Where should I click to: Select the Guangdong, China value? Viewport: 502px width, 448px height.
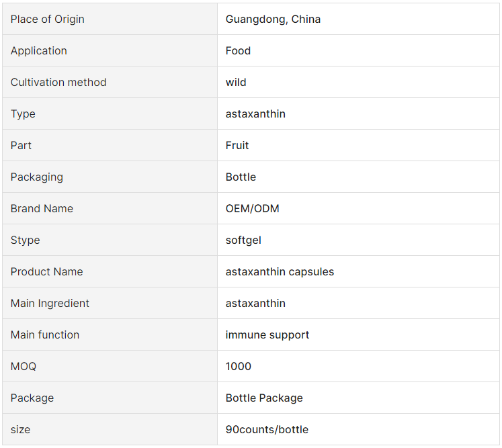pyautogui.click(x=273, y=19)
